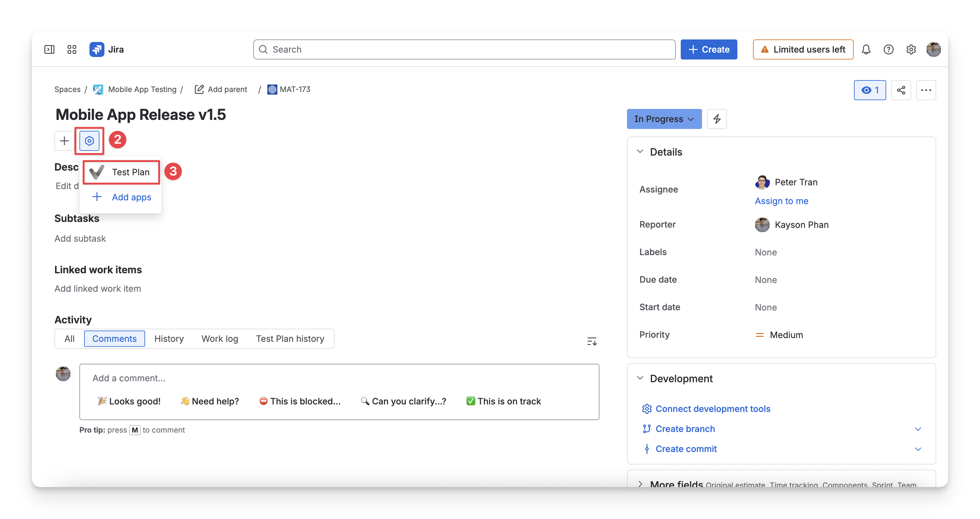
Task: Click the blue Create button
Action: click(709, 49)
